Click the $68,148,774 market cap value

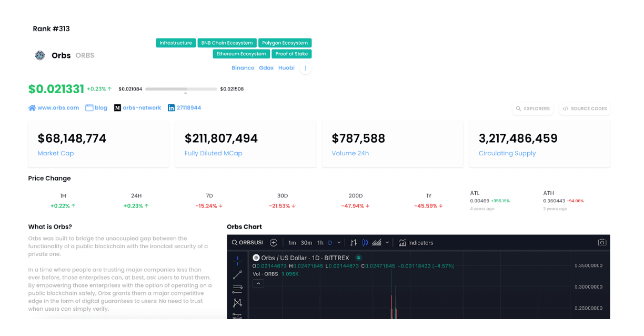72,139
